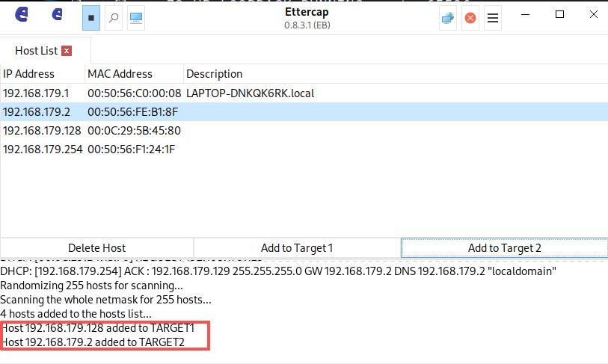This screenshot has height=364, width=608.
Task: Click the first Ettercap logo icon
Action: [x=22, y=15]
